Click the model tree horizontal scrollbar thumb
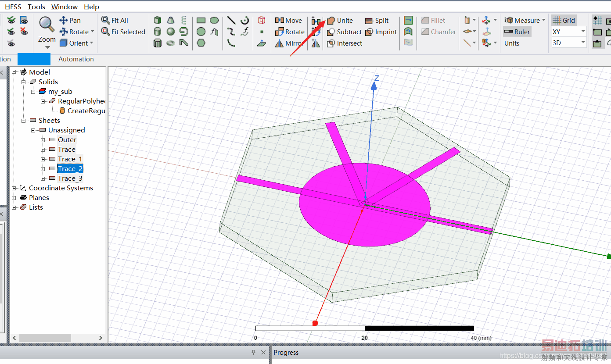This screenshot has width=611, height=364. point(45,338)
